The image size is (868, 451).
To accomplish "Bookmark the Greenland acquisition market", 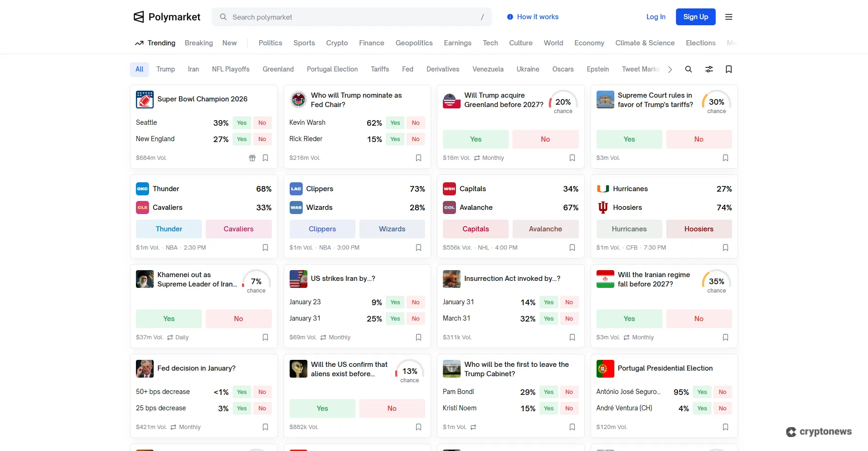I will tap(572, 158).
